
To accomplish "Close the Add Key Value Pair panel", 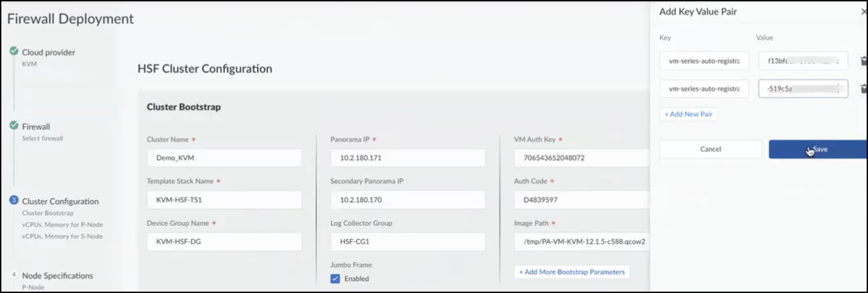I will [x=864, y=12].
